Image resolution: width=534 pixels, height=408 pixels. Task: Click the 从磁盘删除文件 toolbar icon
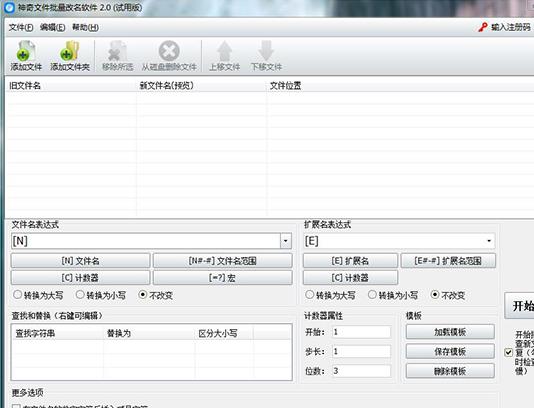click(x=169, y=50)
